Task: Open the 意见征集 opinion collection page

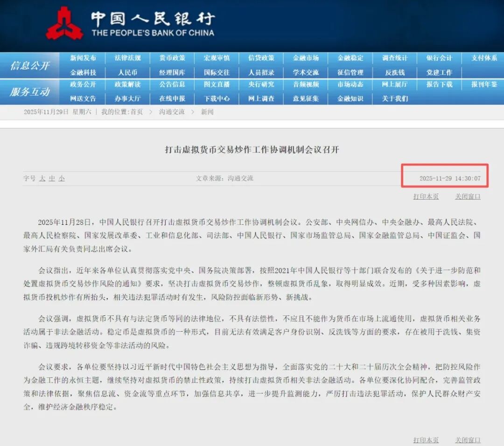Action: (306, 98)
